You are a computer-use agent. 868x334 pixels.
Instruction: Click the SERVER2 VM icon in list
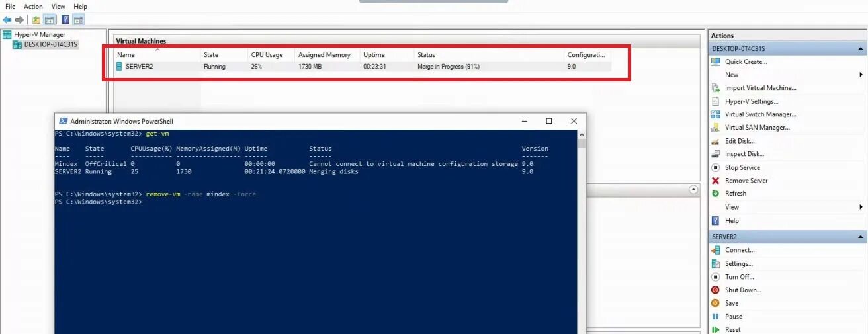tap(119, 67)
